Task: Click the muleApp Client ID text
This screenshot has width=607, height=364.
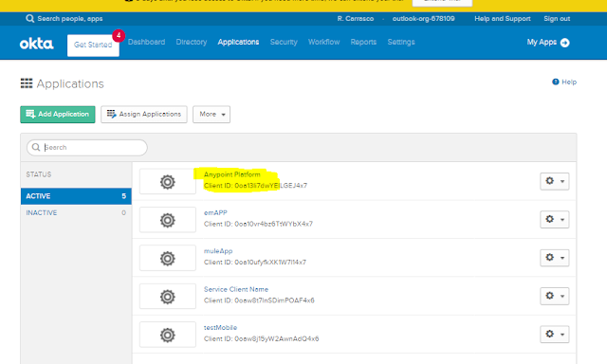Action: click(x=255, y=263)
